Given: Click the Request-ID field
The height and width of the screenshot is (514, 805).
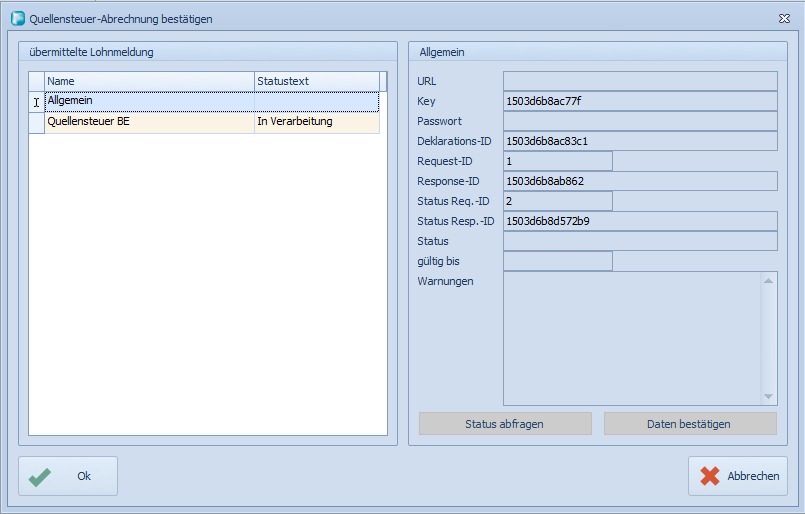Looking at the screenshot, I should pyautogui.click(x=558, y=161).
